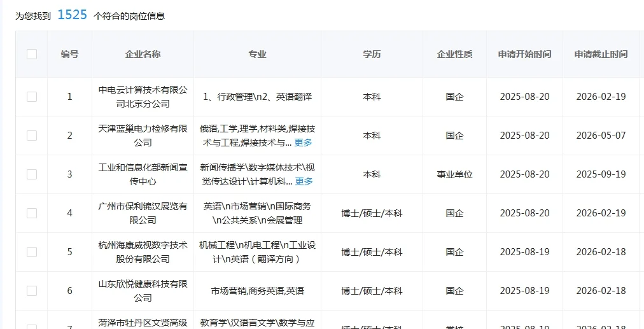Screen dimensions: 644x329
Task: Click start date 2025-08-20 in row 4
Action: tap(524, 213)
